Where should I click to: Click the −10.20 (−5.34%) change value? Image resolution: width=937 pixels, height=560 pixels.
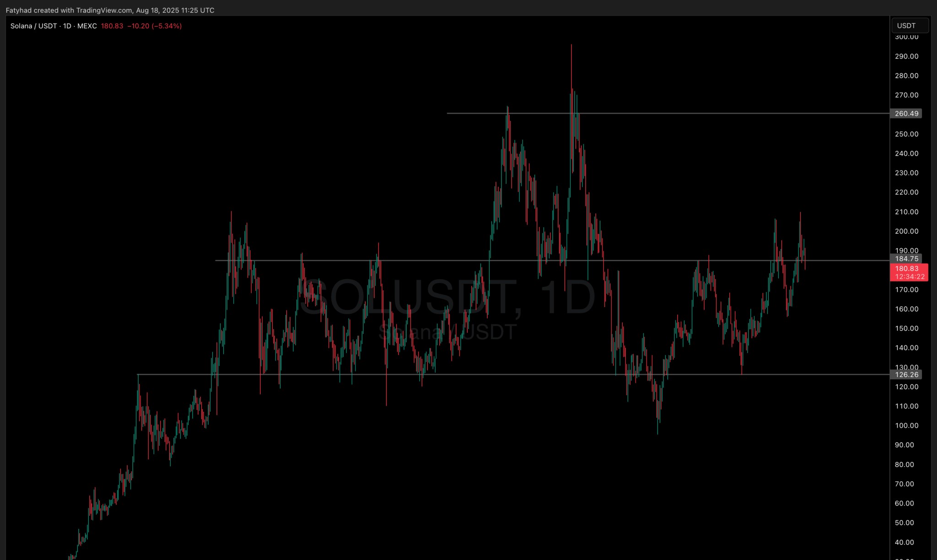click(x=155, y=26)
